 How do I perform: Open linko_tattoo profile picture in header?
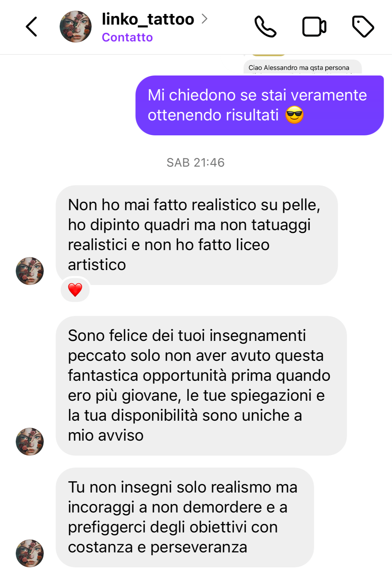click(75, 27)
